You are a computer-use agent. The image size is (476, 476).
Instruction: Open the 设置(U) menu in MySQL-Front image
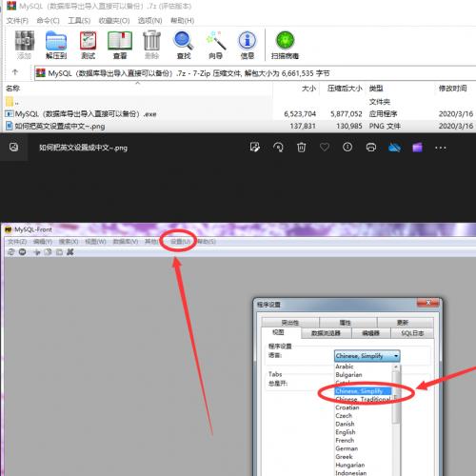pyautogui.click(x=180, y=242)
